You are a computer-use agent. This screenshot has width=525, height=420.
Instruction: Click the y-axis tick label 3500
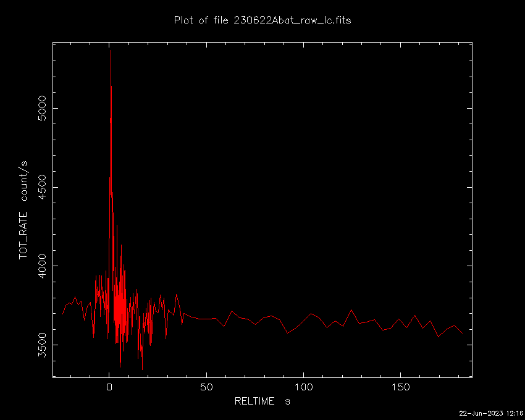[x=42, y=345]
